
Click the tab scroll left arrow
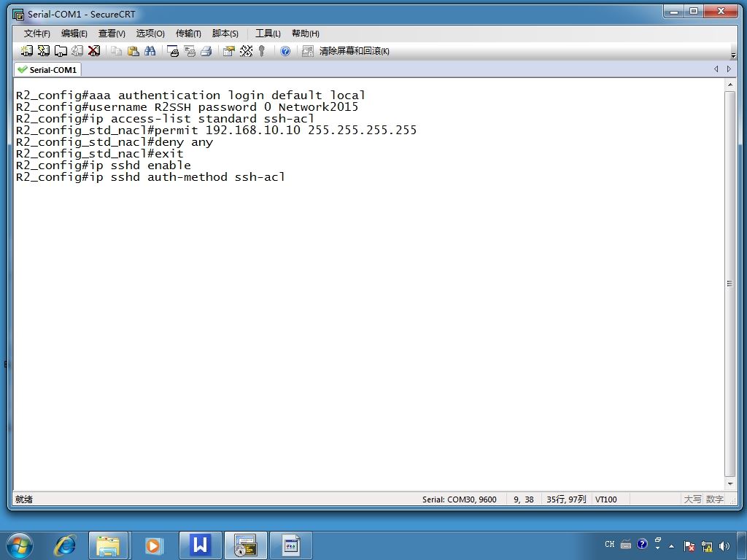pos(716,69)
